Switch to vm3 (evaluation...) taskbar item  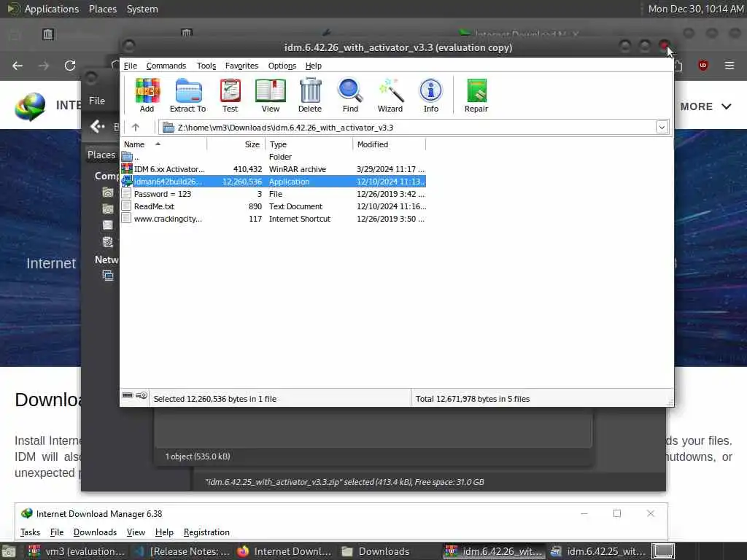[x=77, y=551]
